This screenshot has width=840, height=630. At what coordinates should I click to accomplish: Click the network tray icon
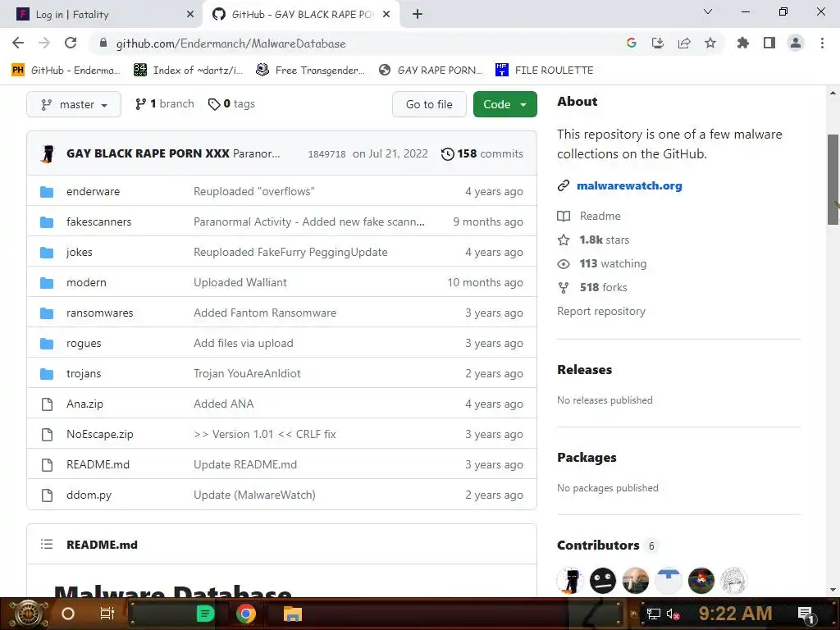[654, 614]
